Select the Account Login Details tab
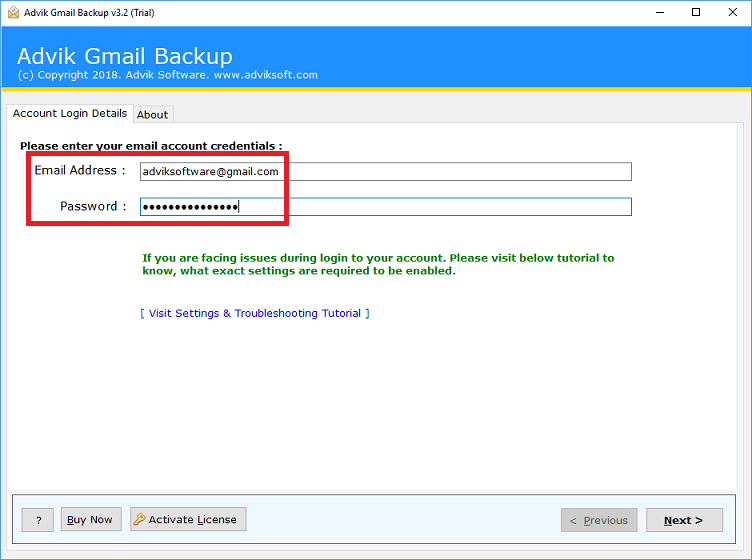Image resolution: width=752 pixels, height=560 pixels. [70, 114]
